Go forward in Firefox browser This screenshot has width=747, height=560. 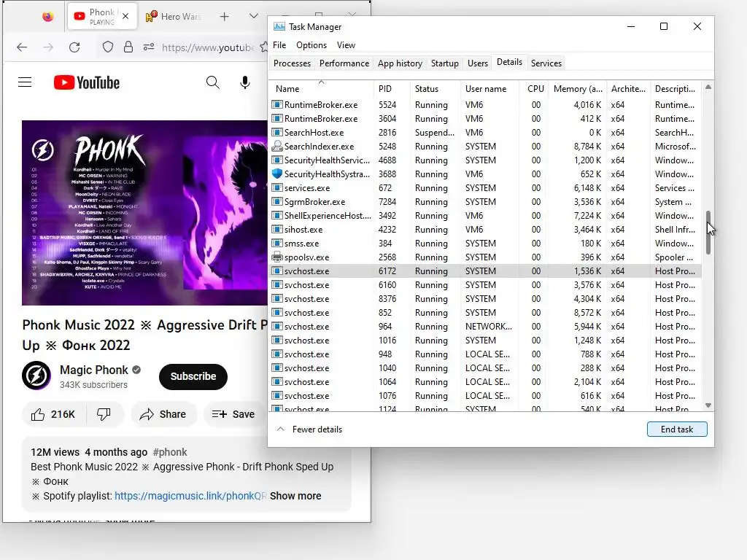[x=48, y=47]
